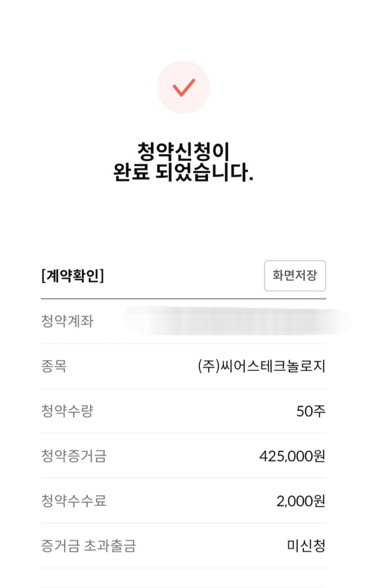Tap the 50주 quantity value

point(311,411)
